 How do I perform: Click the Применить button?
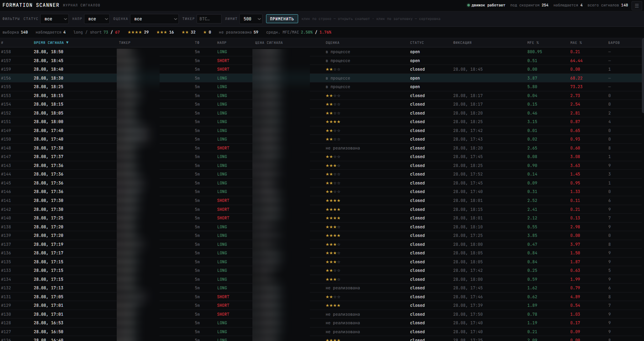click(282, 19)
